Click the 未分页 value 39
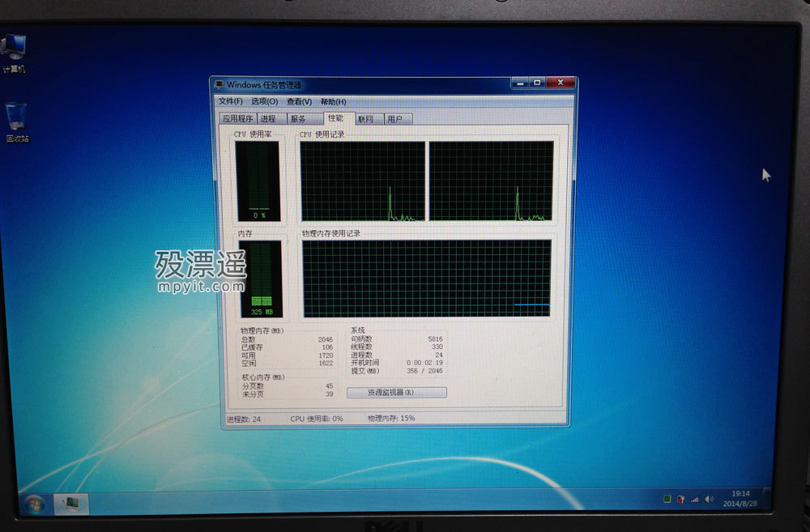The height and width of the screenshot is (532, 810). [x=329, y=394]
